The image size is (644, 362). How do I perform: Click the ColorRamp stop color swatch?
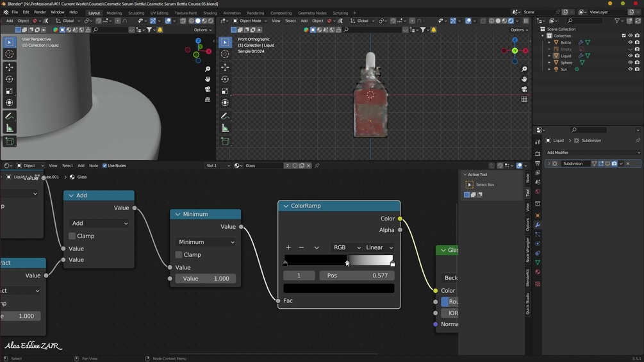point(339,288)
